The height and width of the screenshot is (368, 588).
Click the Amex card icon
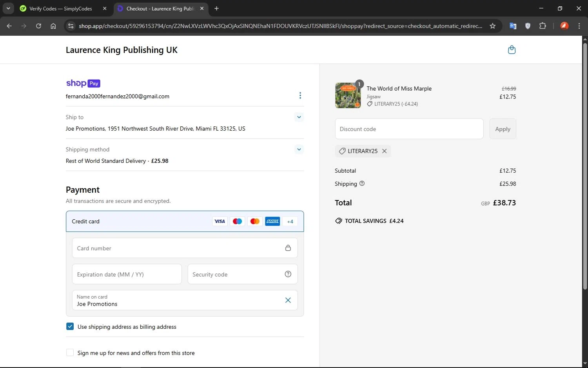[x=272, y=221]
